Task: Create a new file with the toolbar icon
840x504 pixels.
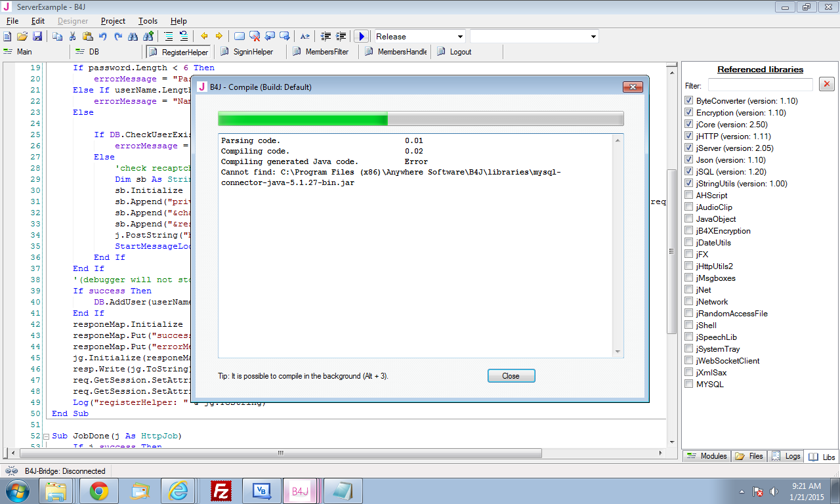Action: pyautogui.click(x=8, y=37)
